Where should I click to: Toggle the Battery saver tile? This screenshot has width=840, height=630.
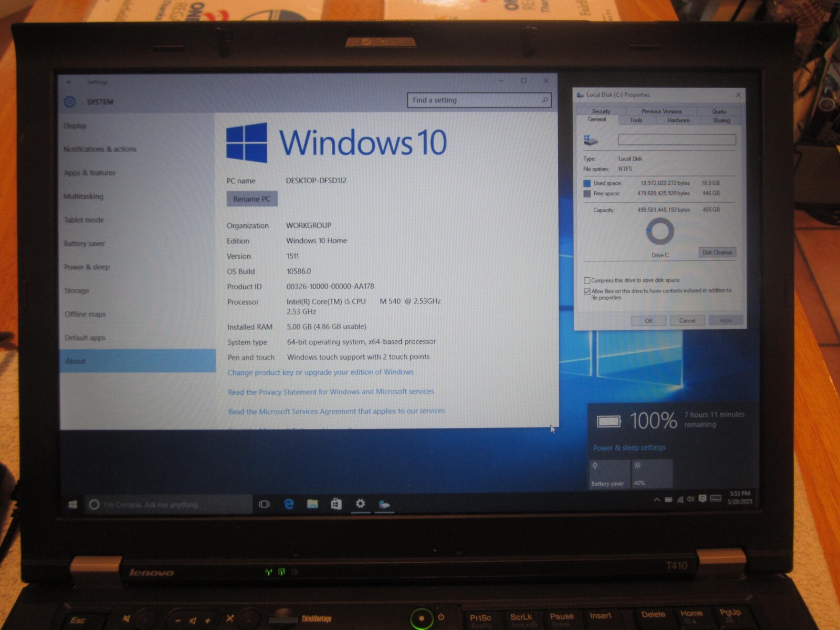click(610, 474)
